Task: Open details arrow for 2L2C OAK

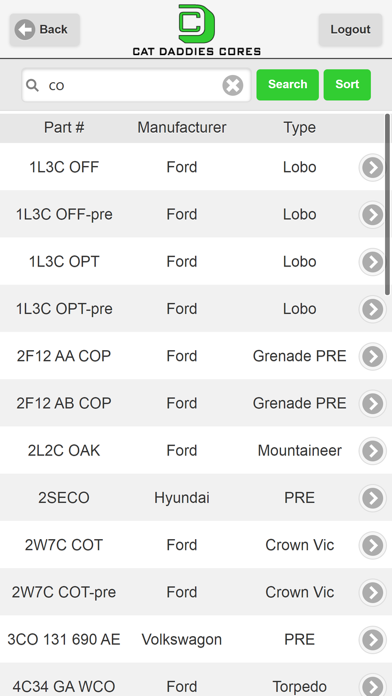Action: [x=372, y=451]
